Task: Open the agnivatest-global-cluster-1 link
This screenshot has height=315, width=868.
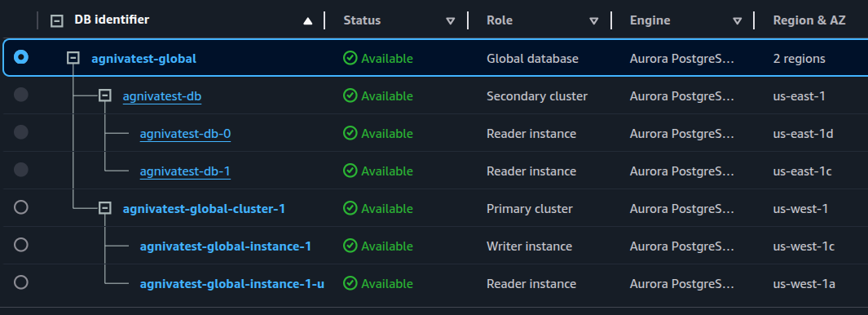Action: [204, 209]
